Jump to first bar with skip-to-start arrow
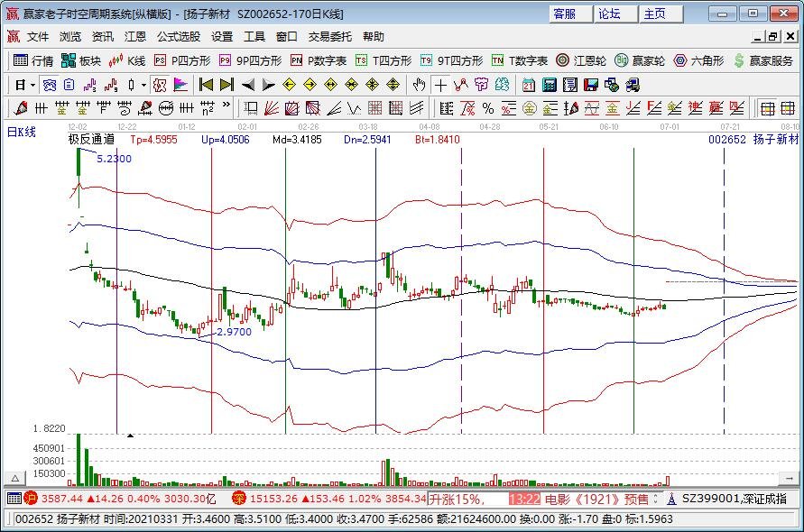This screenshot has width=804, height=532. pyautogui.click(x=206, y=85)
